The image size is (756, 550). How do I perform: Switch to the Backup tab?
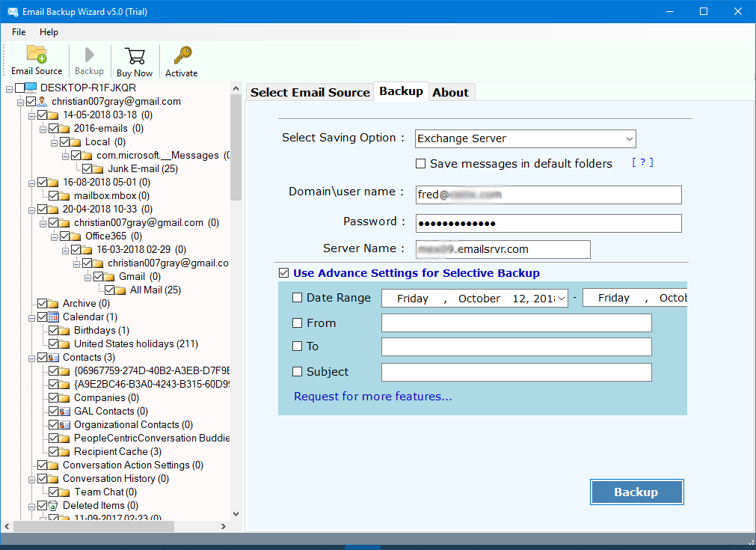[x=401, y=91]
